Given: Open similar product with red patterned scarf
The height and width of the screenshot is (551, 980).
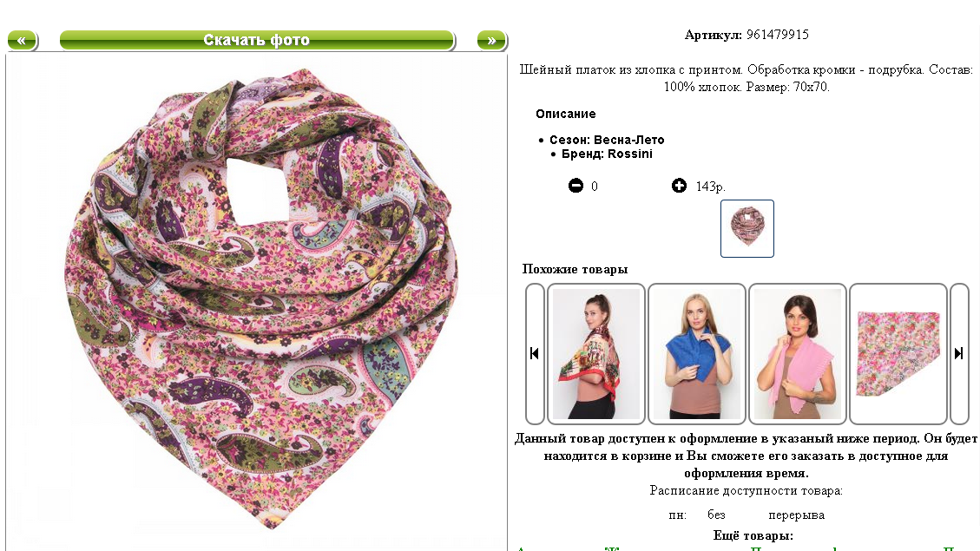Looking at the screenshot, I should [x=596, y=353].
